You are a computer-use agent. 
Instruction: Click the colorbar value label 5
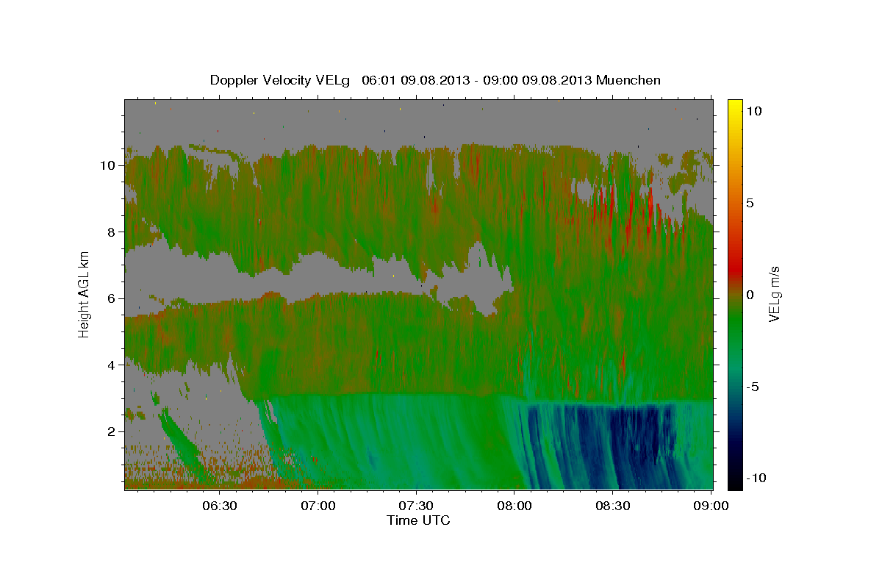(751, 203)
